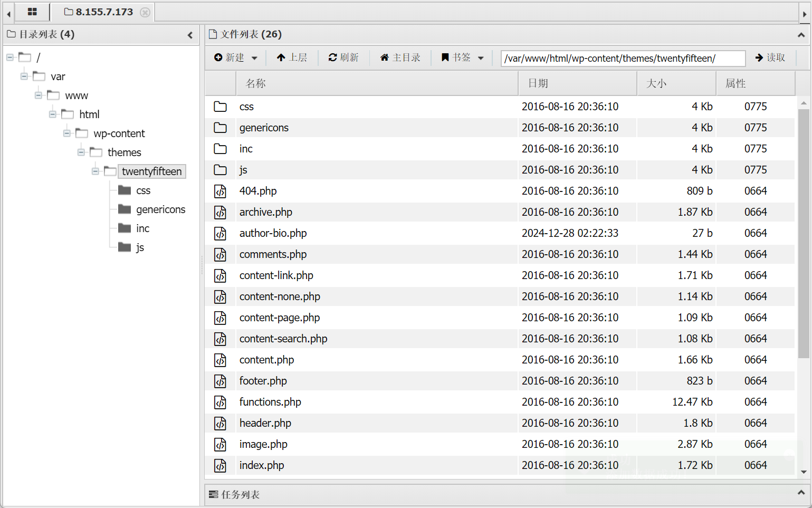The image size is (812, 508).
Task: Click css folder icon in file list
Action: [220, 107]
